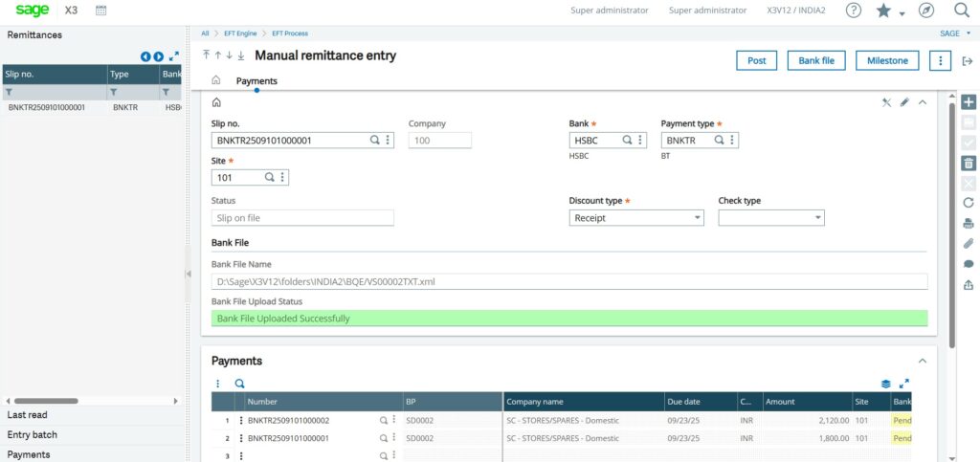Click the Bank file button
The width and height of the screenshot is (980, 462).
(x=816, y=60)
